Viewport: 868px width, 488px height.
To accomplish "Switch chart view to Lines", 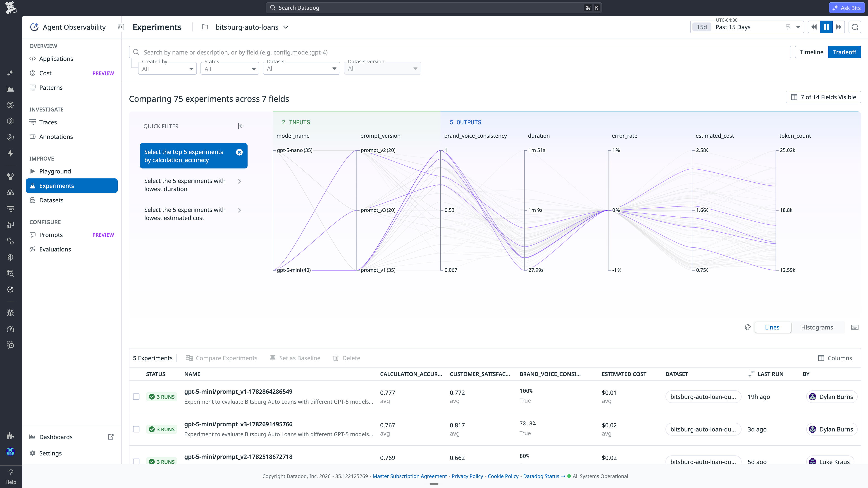I will click(772, 327).
